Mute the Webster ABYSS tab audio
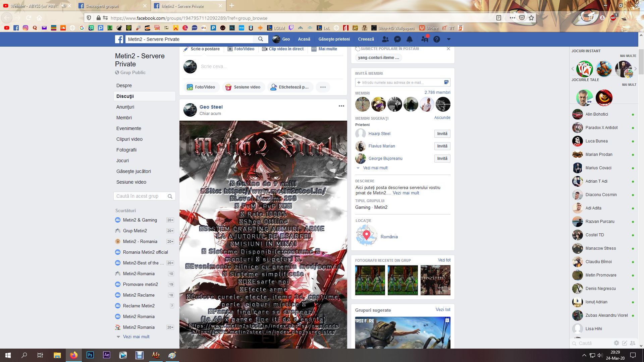Screen dimensions: 644x362 (63, 6)
